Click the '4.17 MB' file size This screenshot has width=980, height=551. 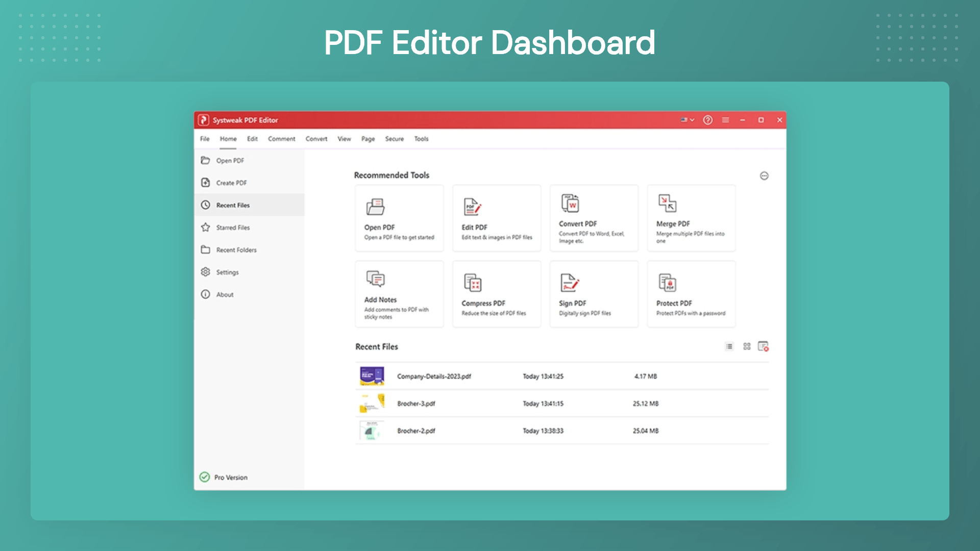[646, 377]
